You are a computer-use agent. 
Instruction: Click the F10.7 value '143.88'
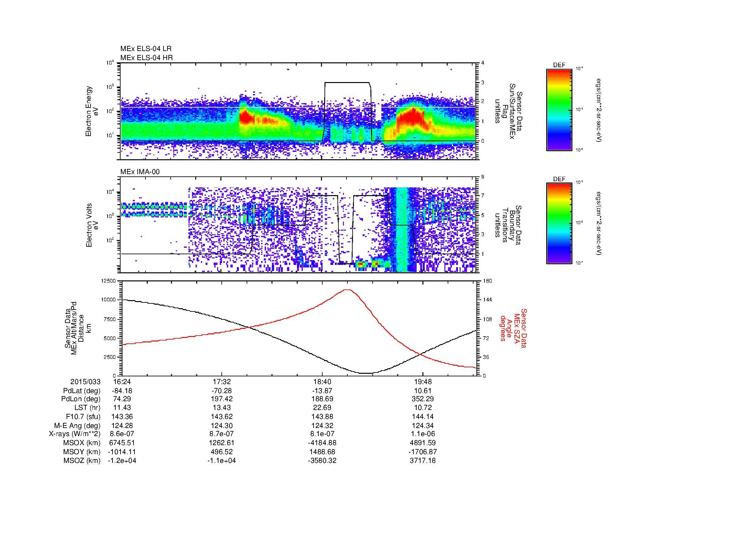click(x=322, y=416)
